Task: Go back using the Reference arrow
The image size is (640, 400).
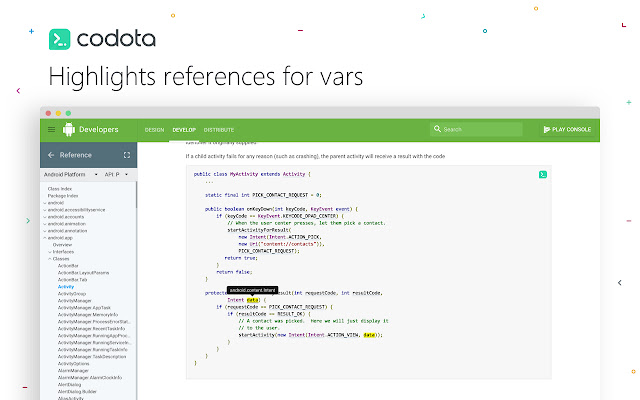Action: tap(51, 155)
